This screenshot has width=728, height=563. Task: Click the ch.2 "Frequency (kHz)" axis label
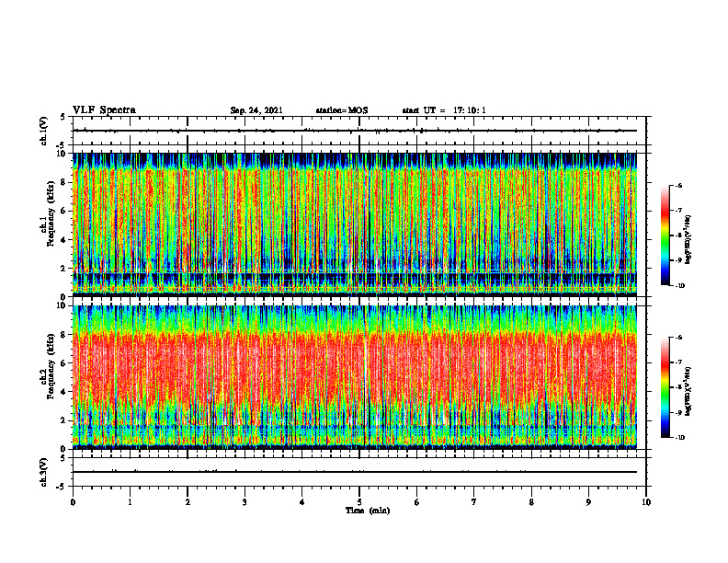[51, 365]
